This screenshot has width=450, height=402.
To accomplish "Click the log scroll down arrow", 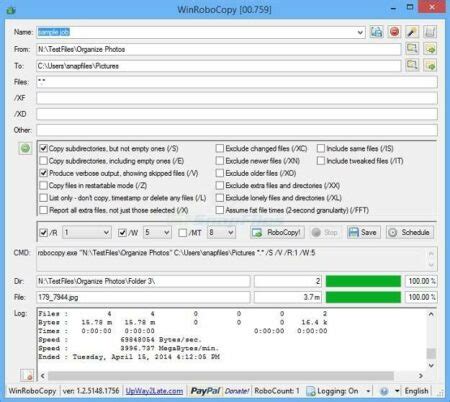I will coord(431,365).
